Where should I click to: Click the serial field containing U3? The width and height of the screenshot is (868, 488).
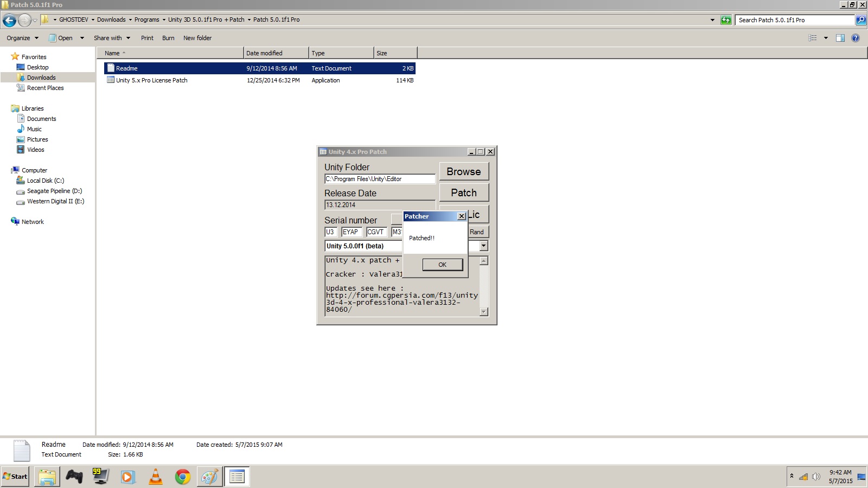(x=331, y=232)
